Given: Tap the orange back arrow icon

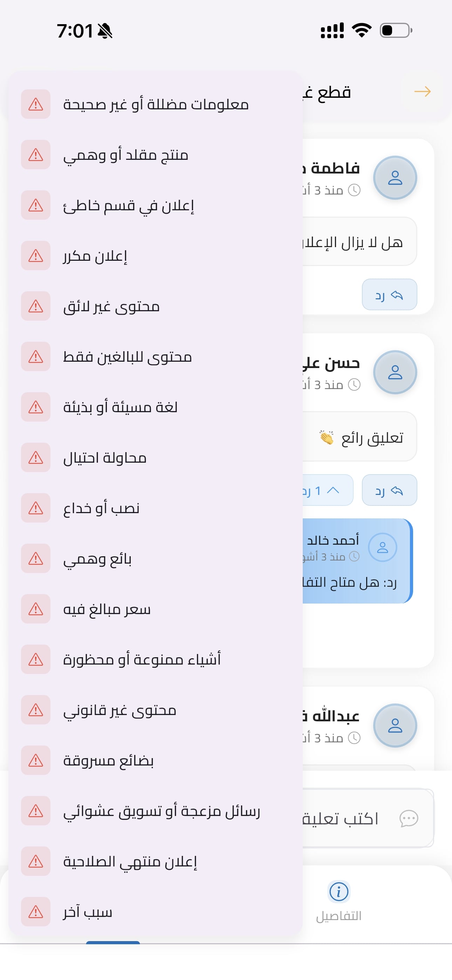Looking at the screenshot, I should [422, 92].
